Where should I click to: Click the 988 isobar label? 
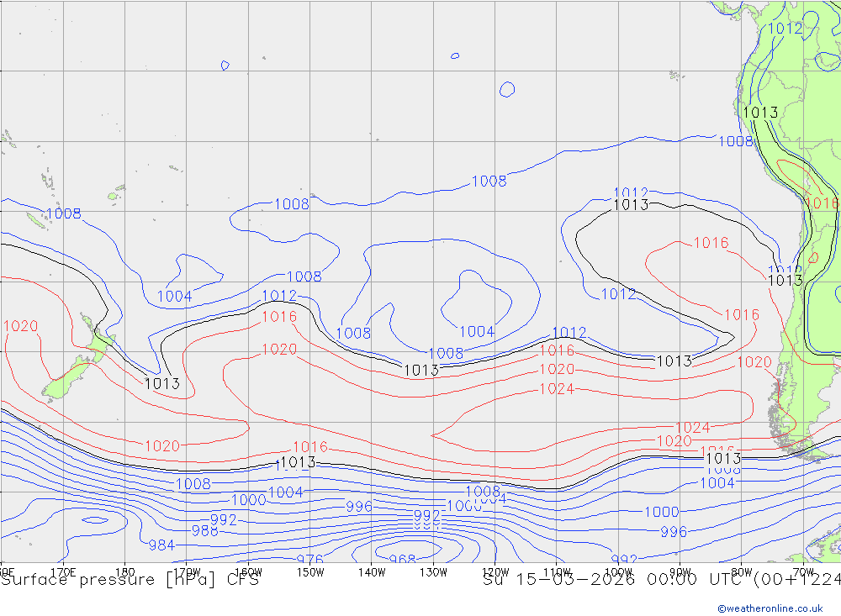[x=205, y=531]
